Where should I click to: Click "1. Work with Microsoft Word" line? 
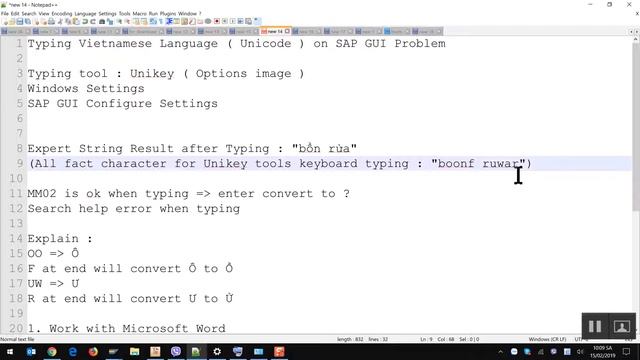[x=127, y=329]
